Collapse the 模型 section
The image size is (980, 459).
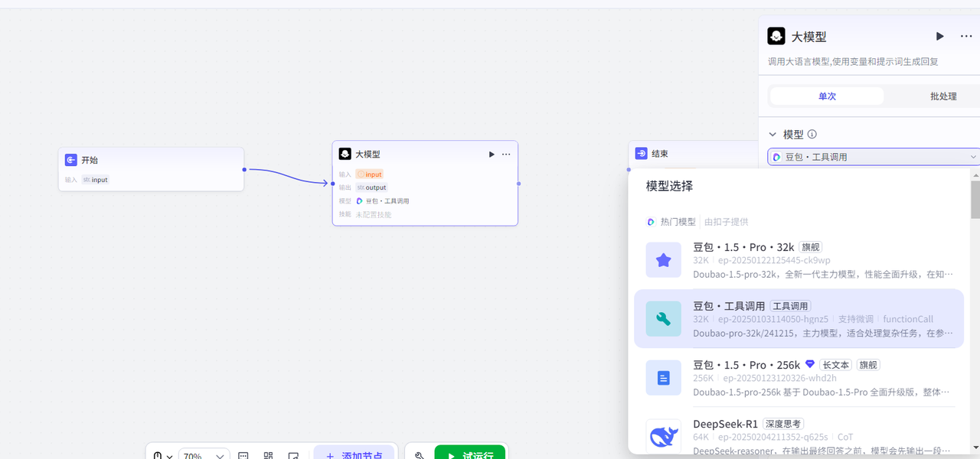773,134
